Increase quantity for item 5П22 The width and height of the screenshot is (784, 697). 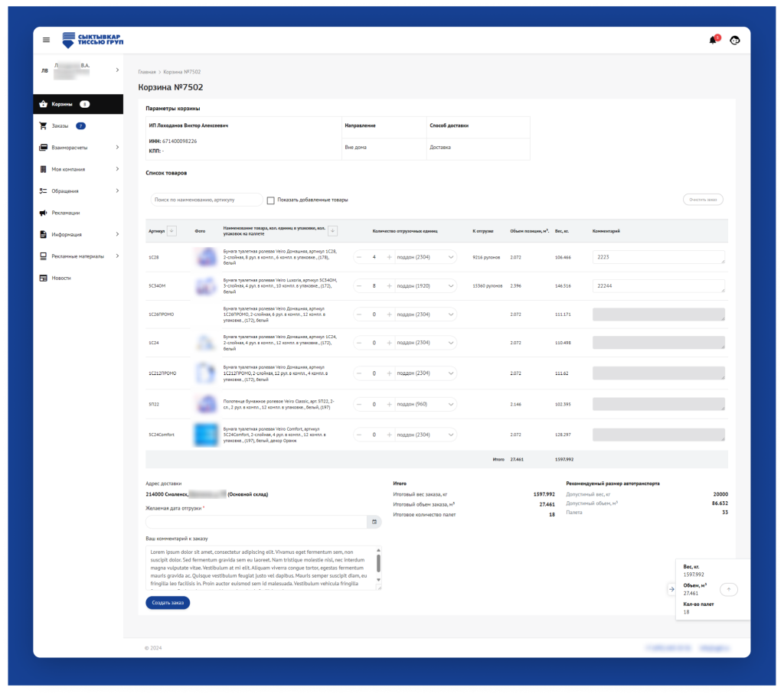389,405
